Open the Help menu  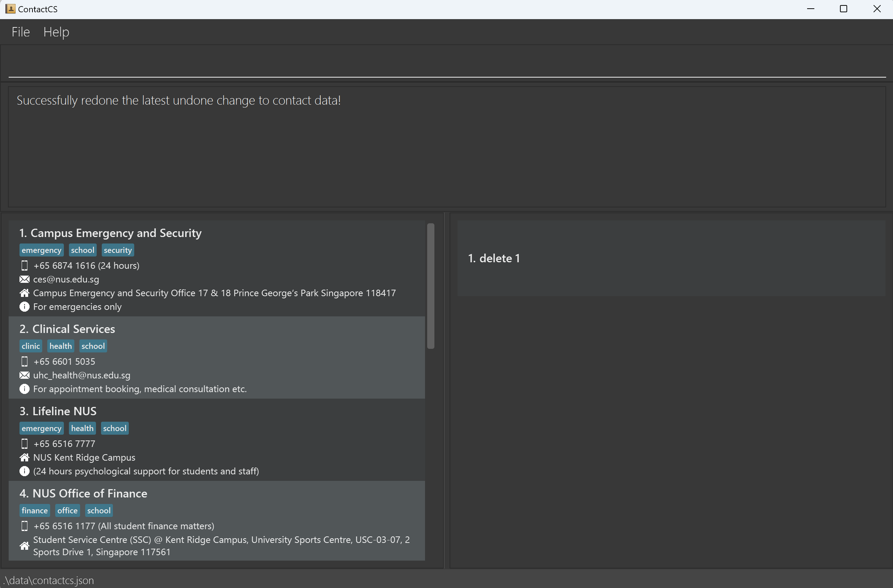pyautogui.click(x=56, y=32)
